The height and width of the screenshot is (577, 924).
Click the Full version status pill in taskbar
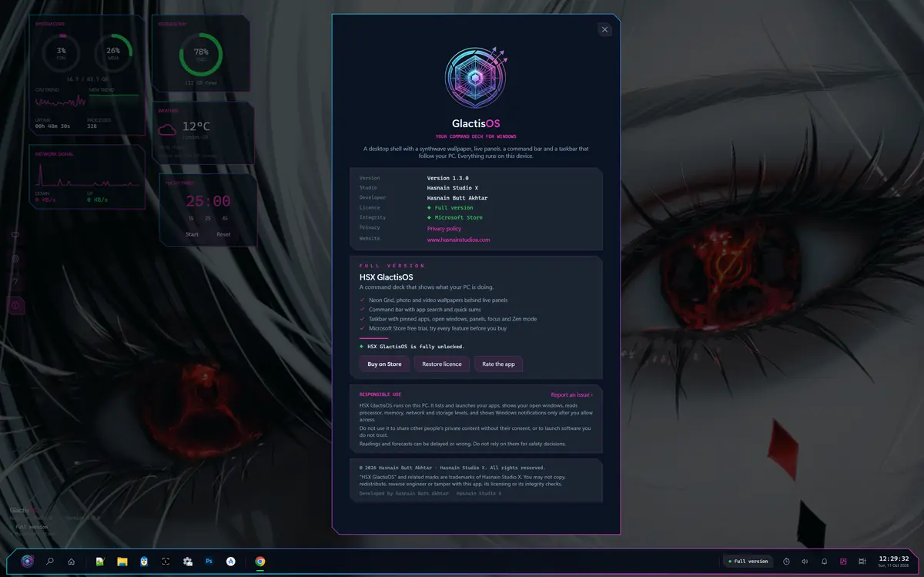pos(748,562)
